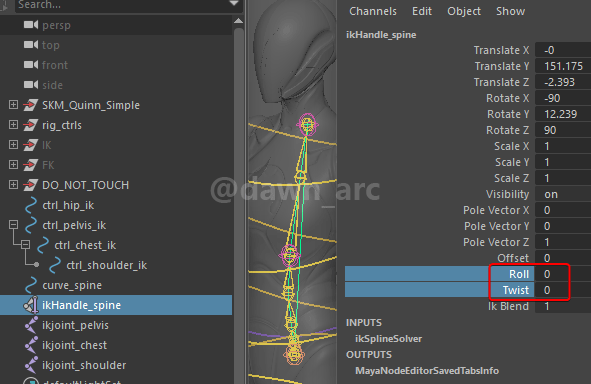Select the top spine control in viewport

[308, 124]
